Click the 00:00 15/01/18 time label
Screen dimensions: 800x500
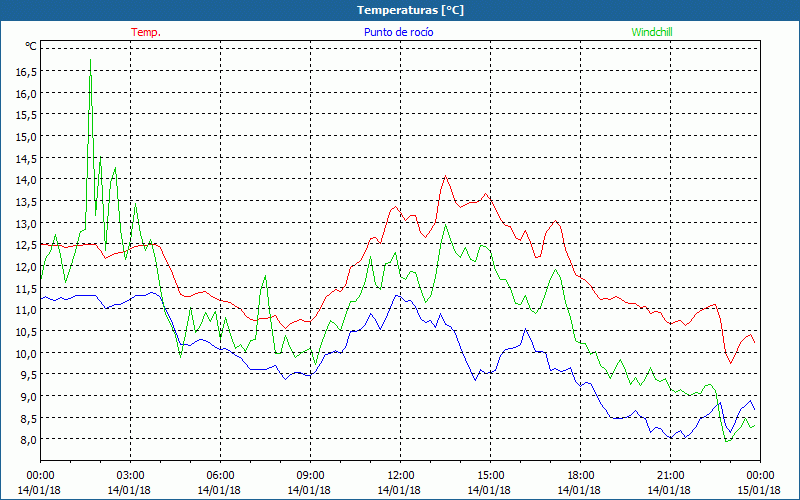click(760, 483)
